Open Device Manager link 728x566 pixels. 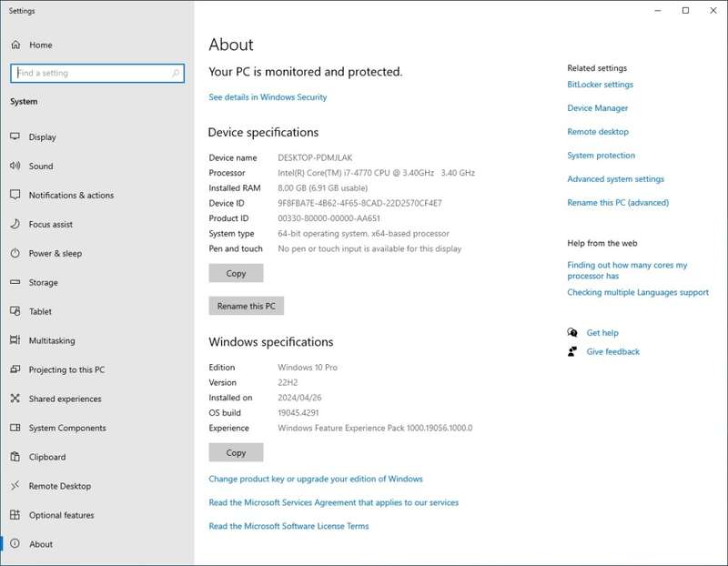pyautogui.click(x=598, y=108)
